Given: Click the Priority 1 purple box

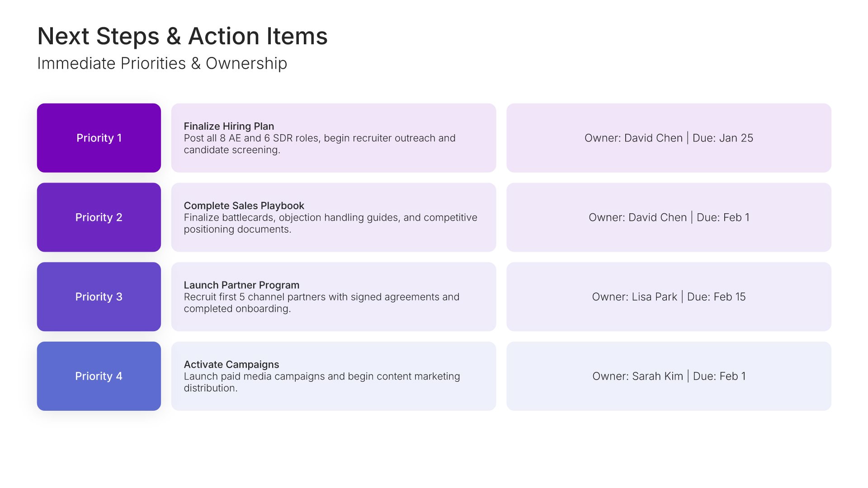Looking at the screenshot, I should click(x=99, y=138).
